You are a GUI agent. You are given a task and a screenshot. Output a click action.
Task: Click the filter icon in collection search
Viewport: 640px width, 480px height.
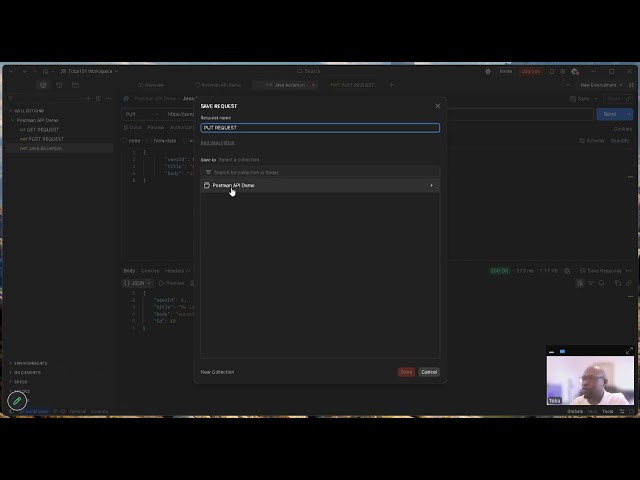coord(208,172)
